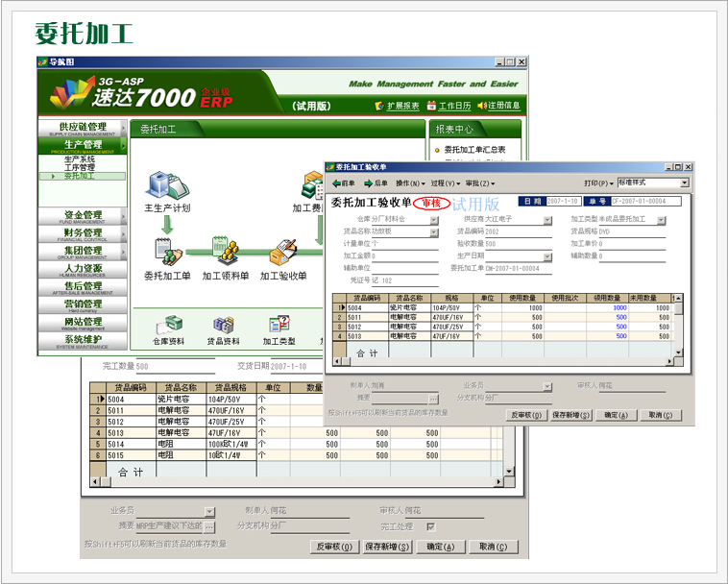The width and height of the screenshot is (728, 584).
Task: Click the 速达7000 ERP logo
Action: click(x=141, y=93)
